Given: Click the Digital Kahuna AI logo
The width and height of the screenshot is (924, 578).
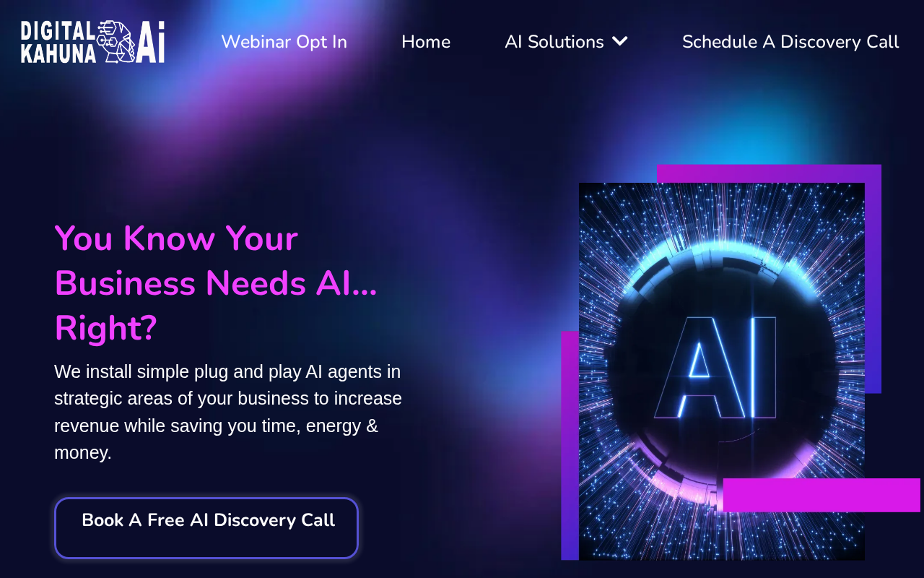Looking at the screenshot, I should (92, 42).
